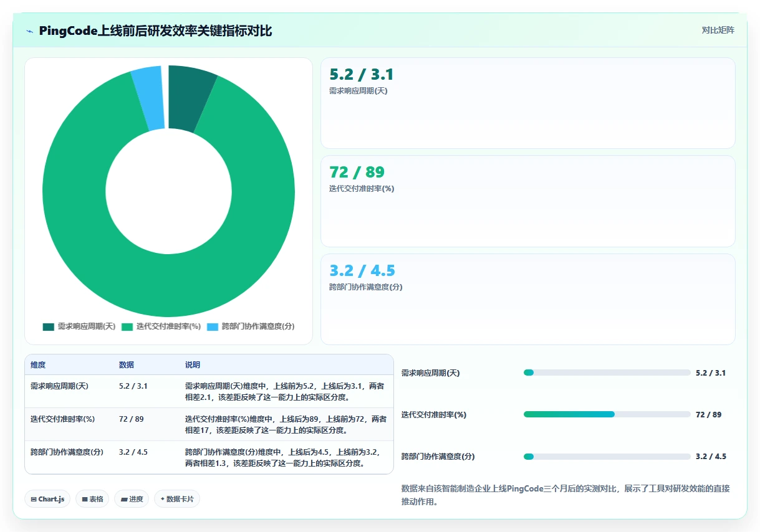Click the 5.2 / 3.1 value in the data card

pos(361,75)
